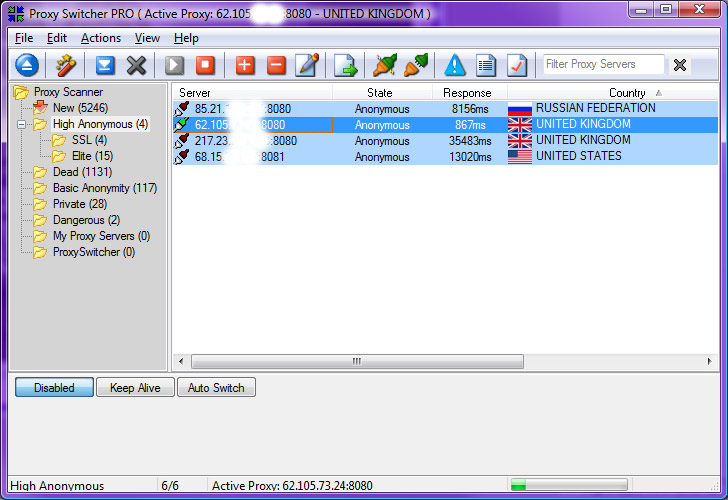
Task: Click the 6/6 status bar counter
Action: point(170,486)
